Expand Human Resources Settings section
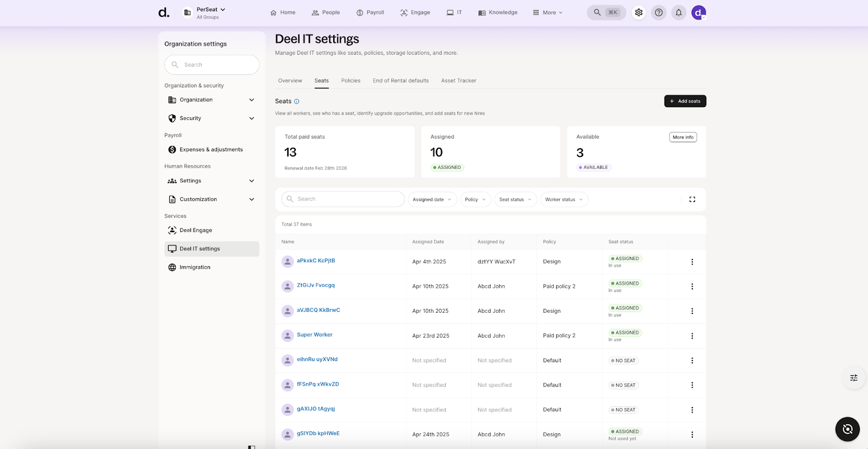 pos(212,181)
